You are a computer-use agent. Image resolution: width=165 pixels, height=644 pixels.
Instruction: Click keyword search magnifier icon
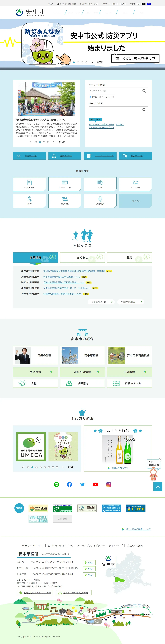pyautogui.click(x=144, y=91)
